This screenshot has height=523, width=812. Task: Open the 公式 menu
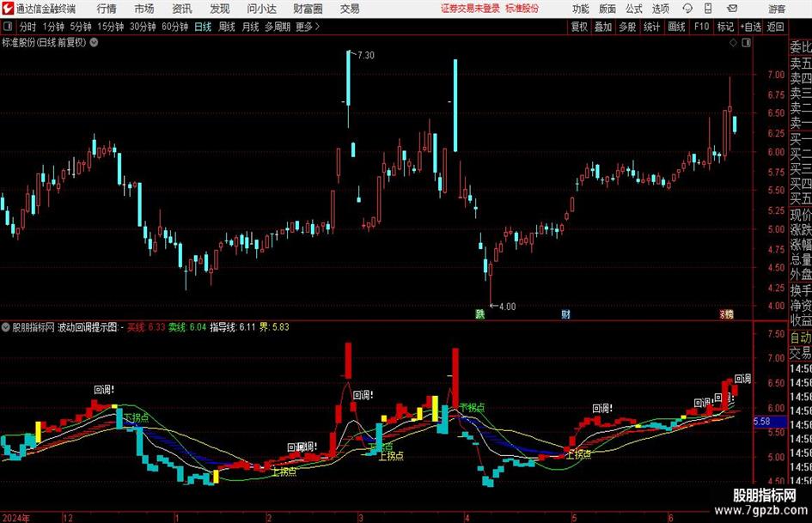pos(634,9)
